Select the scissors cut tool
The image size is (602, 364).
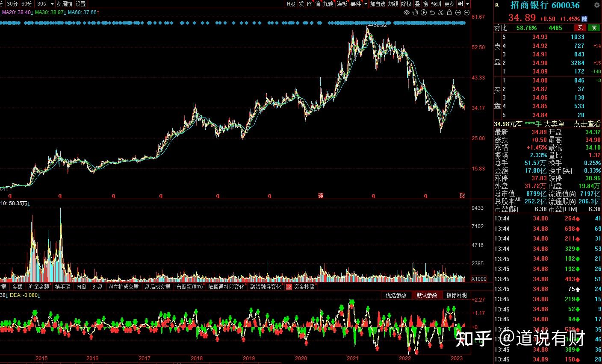pos(441,12)
